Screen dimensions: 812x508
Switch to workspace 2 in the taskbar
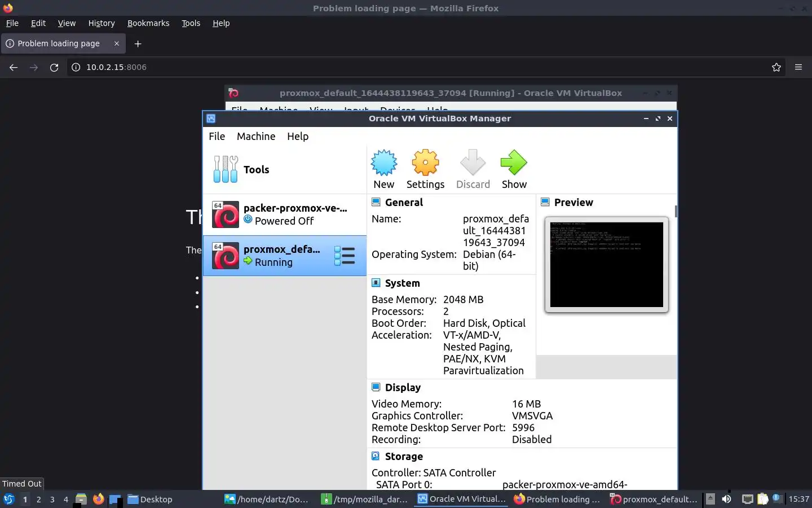point(38,499)
